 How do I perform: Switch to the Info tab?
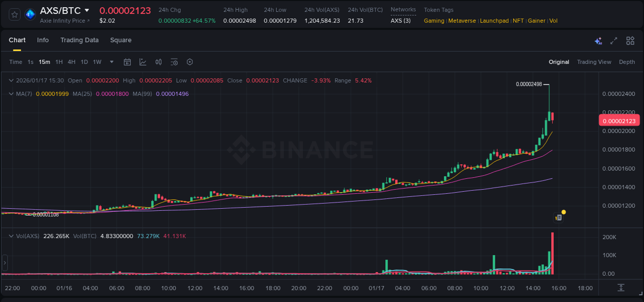point(43,40)
